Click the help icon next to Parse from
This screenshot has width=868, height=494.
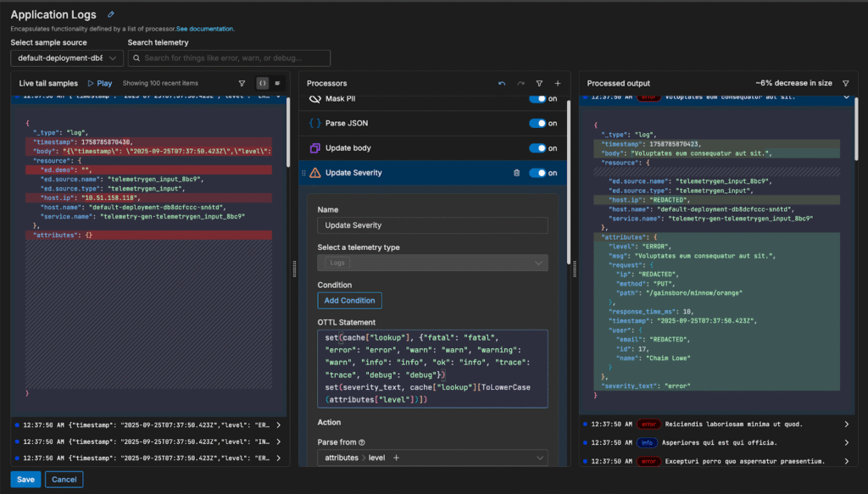[362, 442]
